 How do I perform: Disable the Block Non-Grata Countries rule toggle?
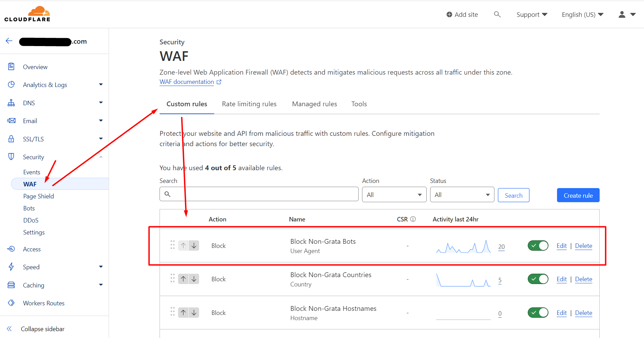[538, 279]
